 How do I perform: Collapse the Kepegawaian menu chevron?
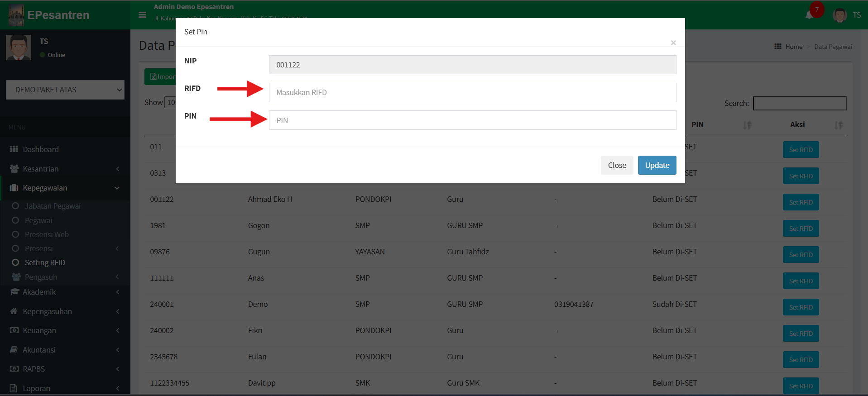(117, 188)
